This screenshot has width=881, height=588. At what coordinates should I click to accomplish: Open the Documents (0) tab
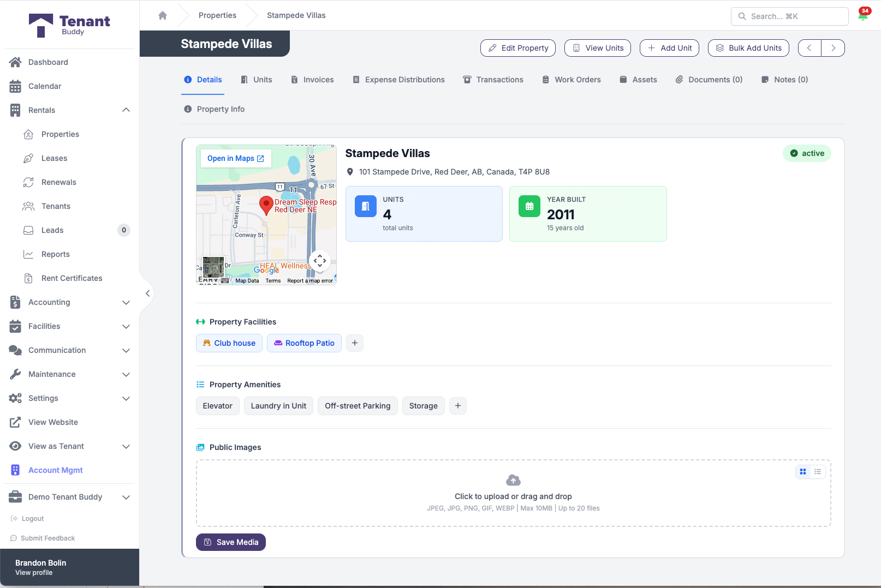[x=709, y=80]
